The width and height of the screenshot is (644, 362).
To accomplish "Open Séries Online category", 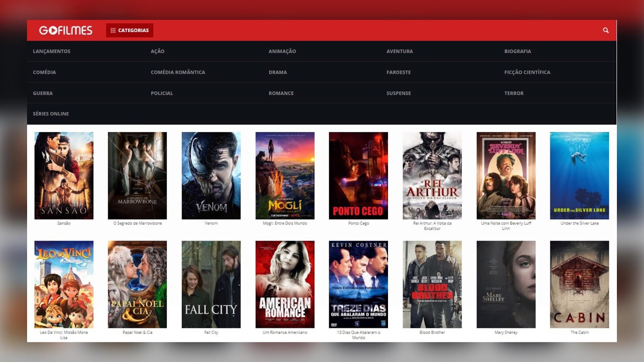I will pyautogui.click(x=51, y=114).
